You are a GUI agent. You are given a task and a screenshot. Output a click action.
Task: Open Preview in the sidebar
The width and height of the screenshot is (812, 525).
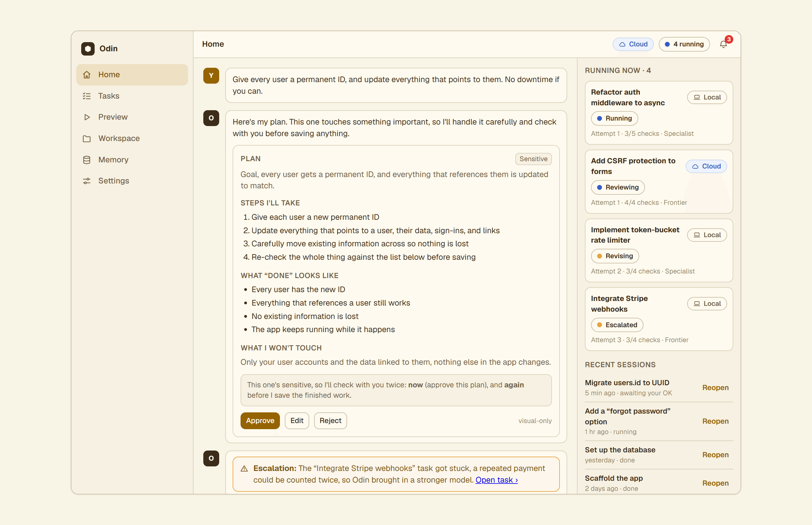[132, 117]
